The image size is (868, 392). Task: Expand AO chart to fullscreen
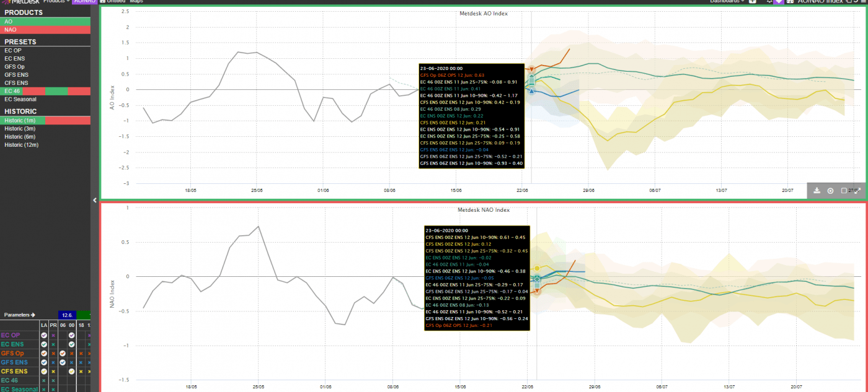pyautogui.click(x=857, y=191)
